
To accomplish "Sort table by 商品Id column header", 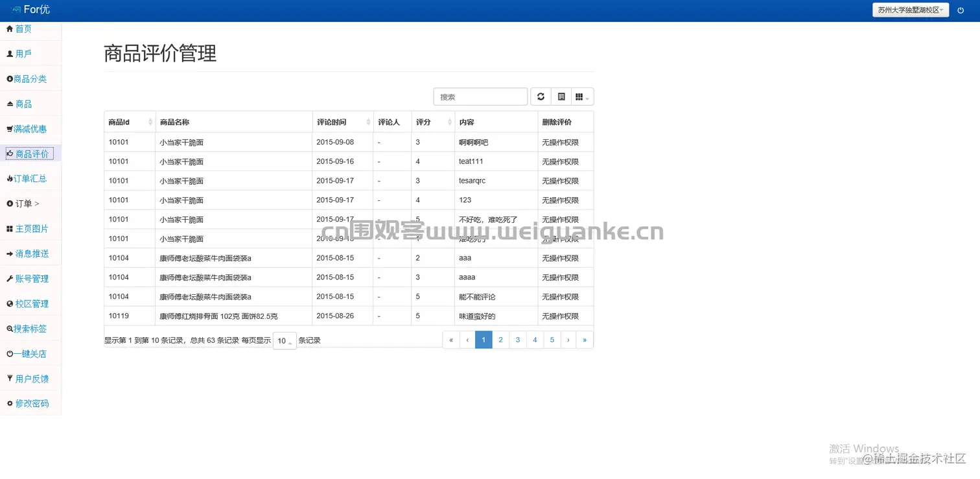I will coord(130,122).
